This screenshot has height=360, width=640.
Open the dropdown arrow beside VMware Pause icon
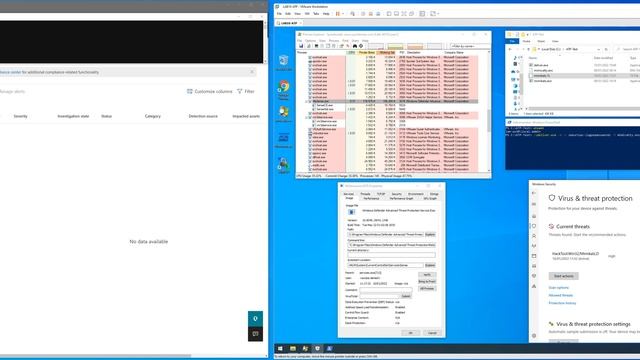[342, 14]
